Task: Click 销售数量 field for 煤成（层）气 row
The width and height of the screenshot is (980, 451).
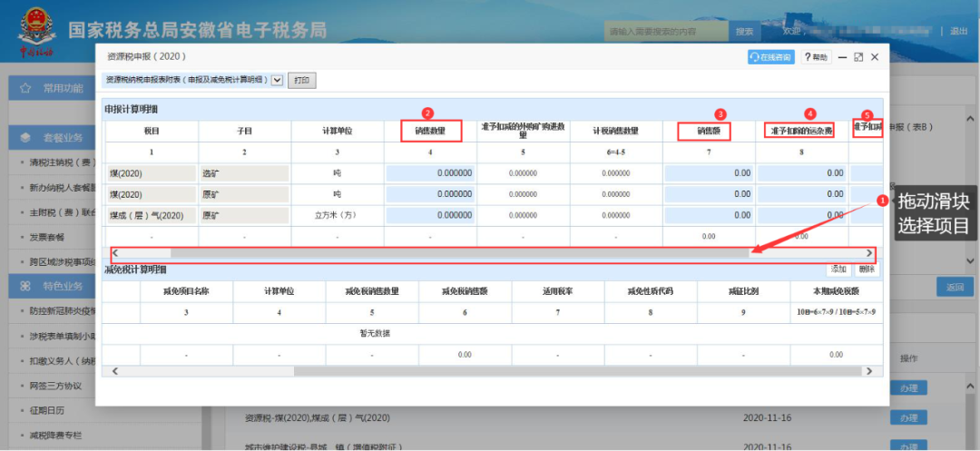Action: point(430,215)
